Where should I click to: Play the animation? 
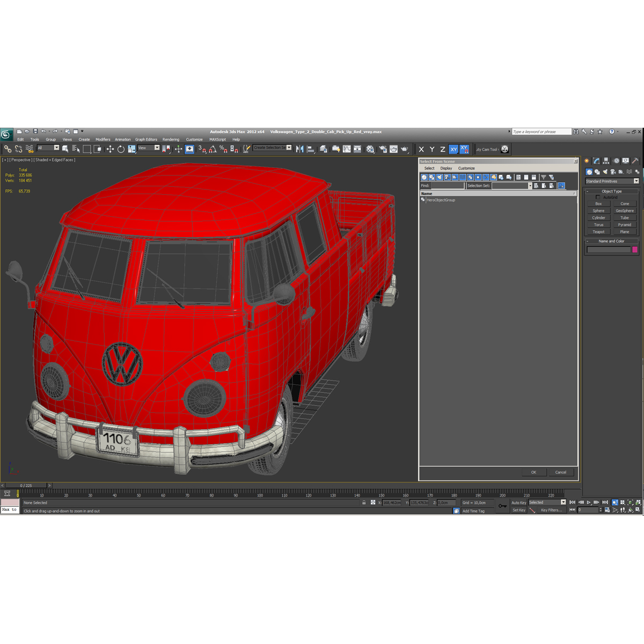(x=589, y=502)
